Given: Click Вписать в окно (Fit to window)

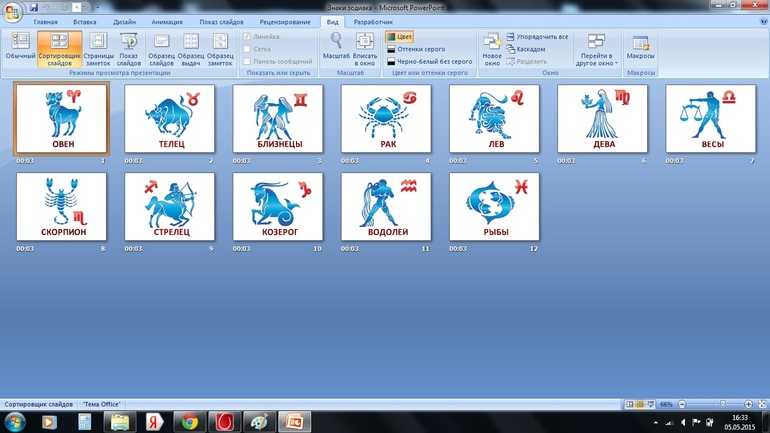Looking at the screenshot, I should click(x=365, y=47).
